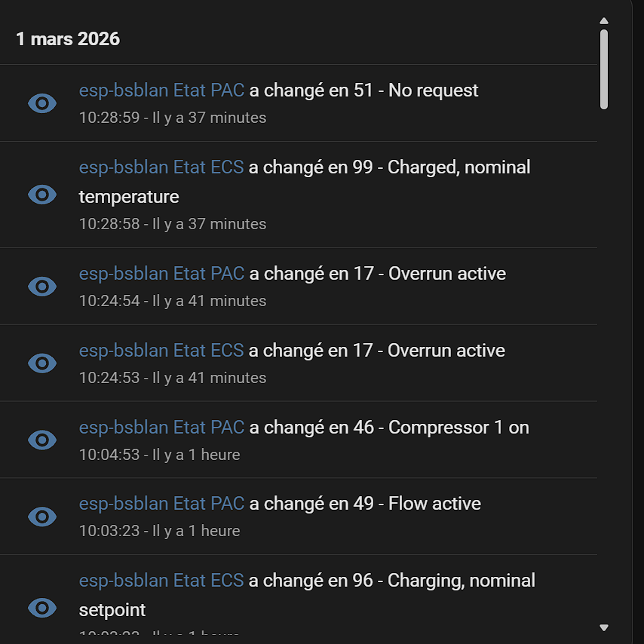The image size is (644, 644).
Task: Follow esp-bsblan Etat PAC link for "Compressor 1 on"
Action: (161, 428)
